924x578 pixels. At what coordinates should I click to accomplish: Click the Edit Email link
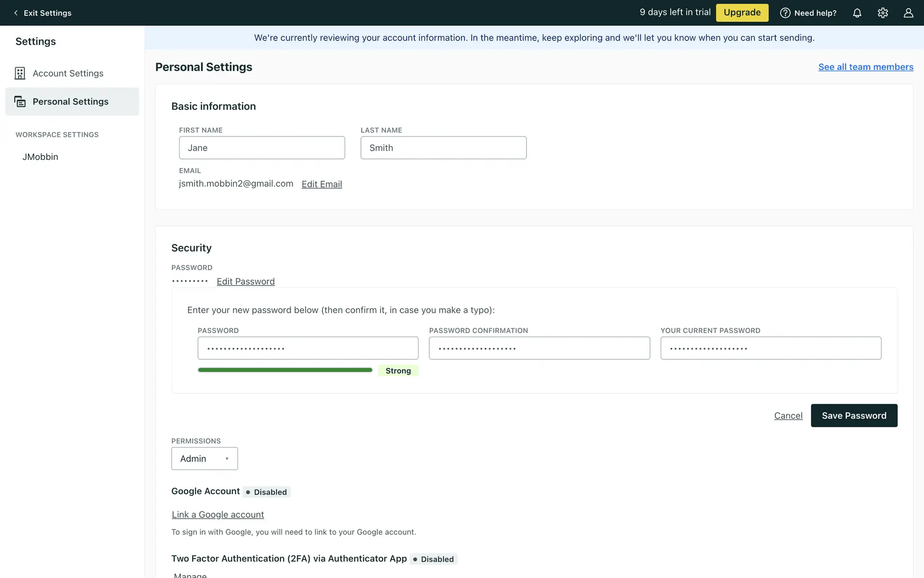321,184
